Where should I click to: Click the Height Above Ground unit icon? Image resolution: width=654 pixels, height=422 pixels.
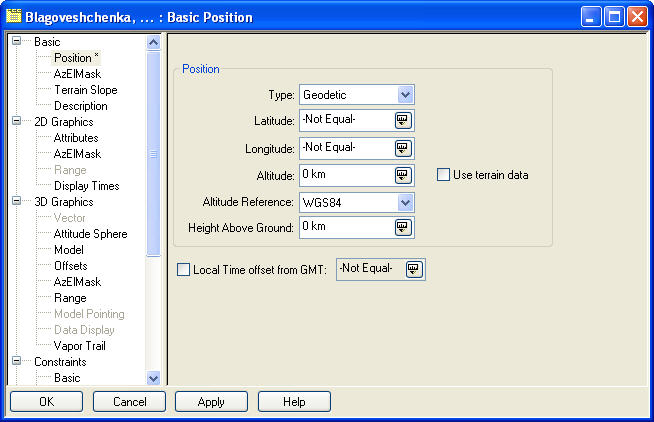[403, 227]
